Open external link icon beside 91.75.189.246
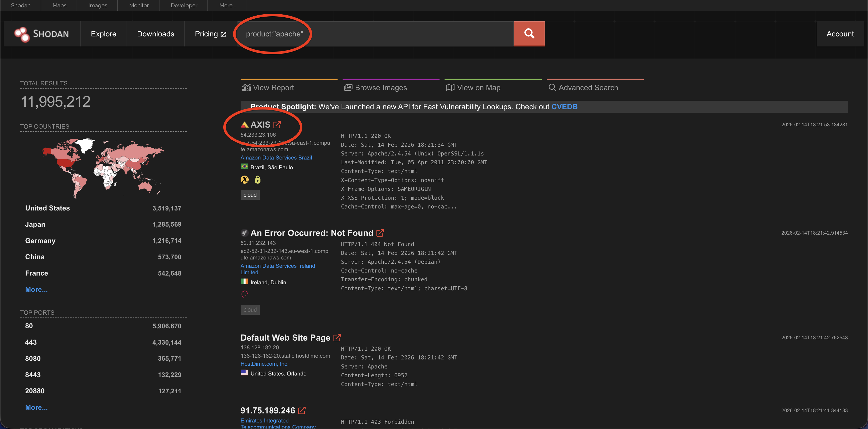This screenshot has height=429, width=868. (x=302, y=410)
